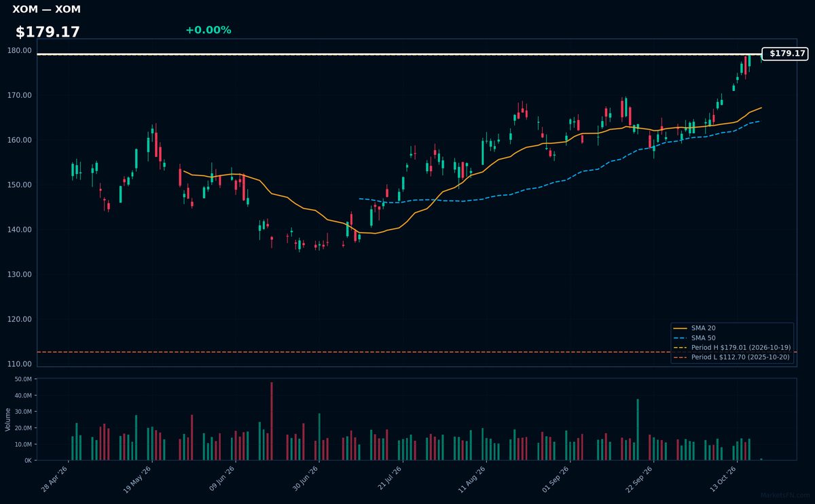This screenshot has width=815, height=504.
Task: Click the +0.00% change indicator
Action: 208,30
